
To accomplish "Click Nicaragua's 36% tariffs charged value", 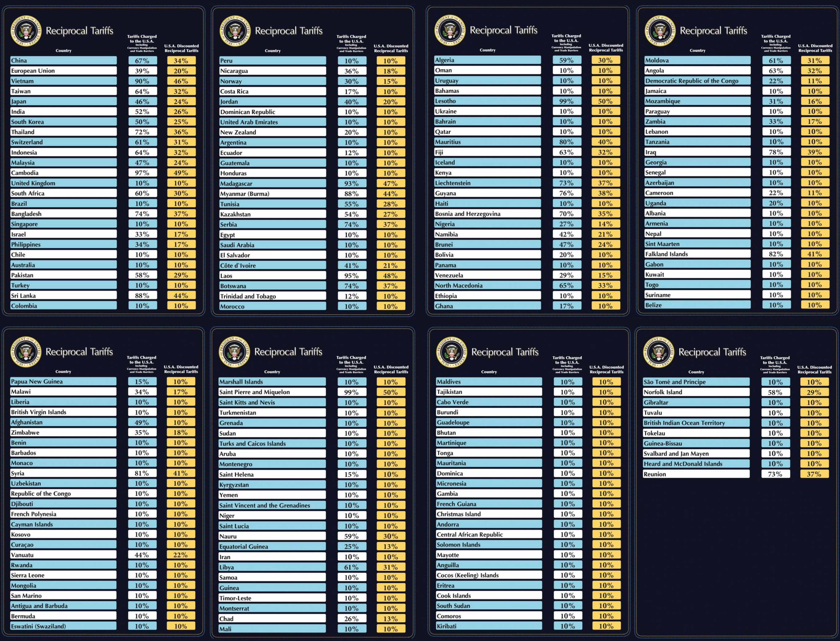I will (352, 71).
